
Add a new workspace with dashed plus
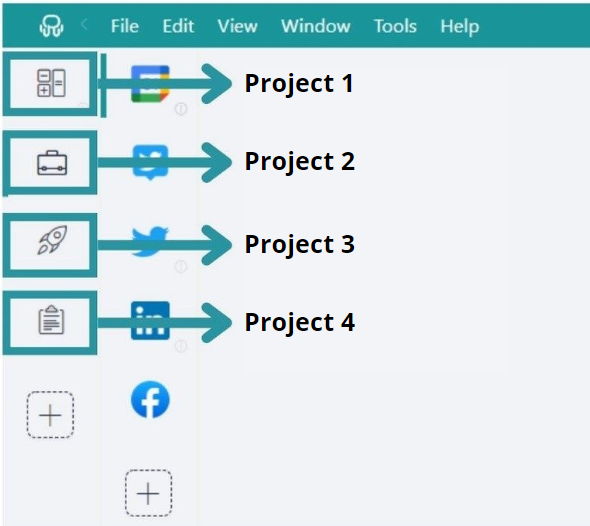click(x=50, y=415)
